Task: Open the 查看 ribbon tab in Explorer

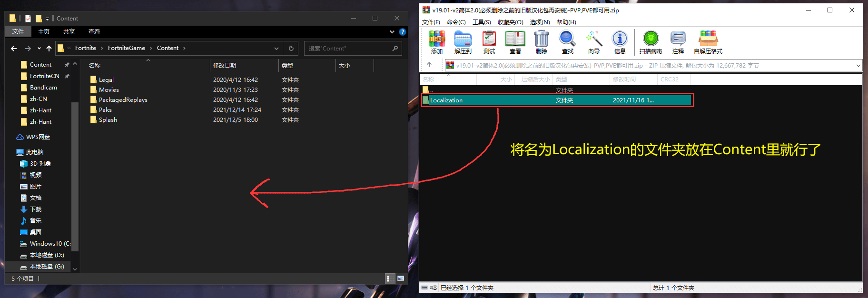Action: coord(94,31)
